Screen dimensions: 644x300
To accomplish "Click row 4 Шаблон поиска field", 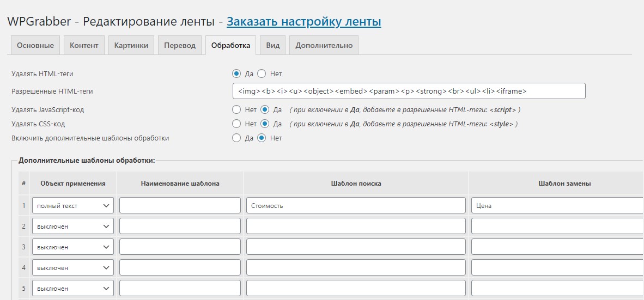I will coord(356,267).
